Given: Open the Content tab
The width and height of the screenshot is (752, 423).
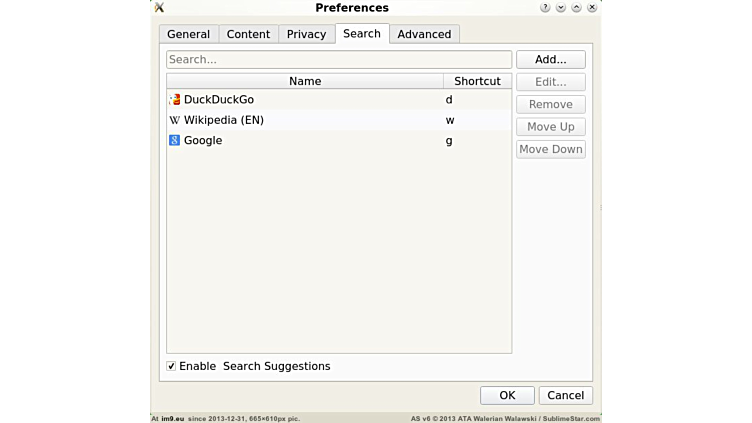Looking at the screenshot, I should point(248,34).
